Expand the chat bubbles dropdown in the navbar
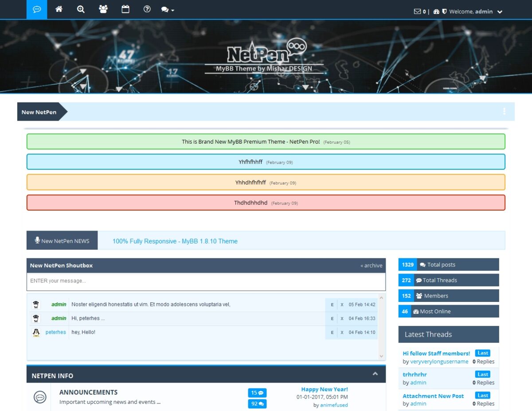The image size is (532, 411). click(167, 9)
